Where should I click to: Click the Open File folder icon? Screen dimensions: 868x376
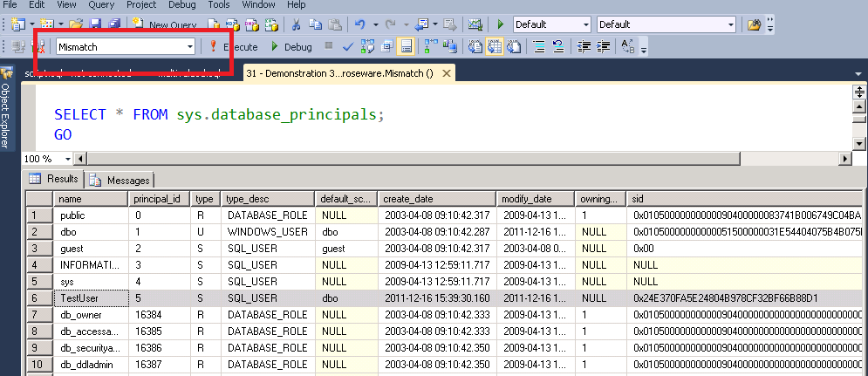tap(75, 24)
